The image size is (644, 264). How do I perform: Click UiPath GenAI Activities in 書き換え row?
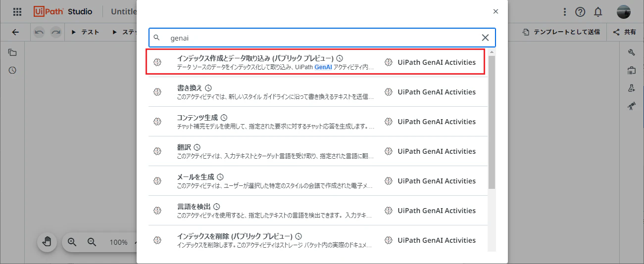[x=437, y=92]
